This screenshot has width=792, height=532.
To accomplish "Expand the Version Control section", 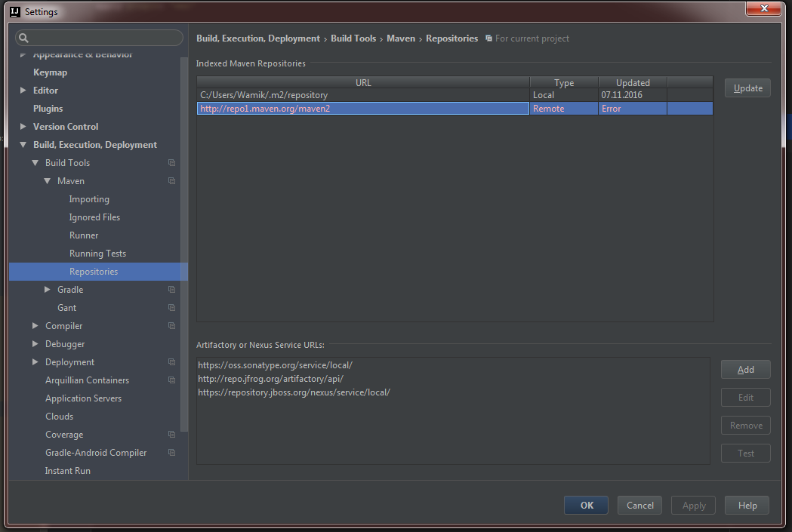I will pyautogui.click(x=23, y=127).
